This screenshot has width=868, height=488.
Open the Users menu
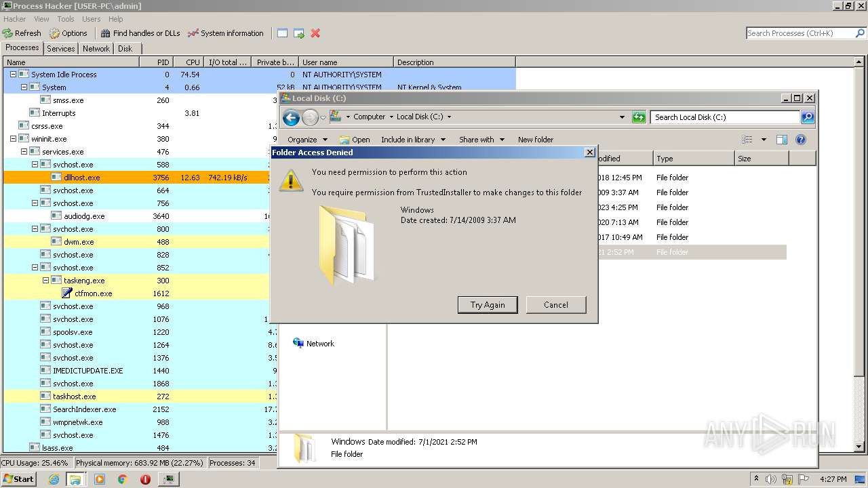click(x=92, y=19)
